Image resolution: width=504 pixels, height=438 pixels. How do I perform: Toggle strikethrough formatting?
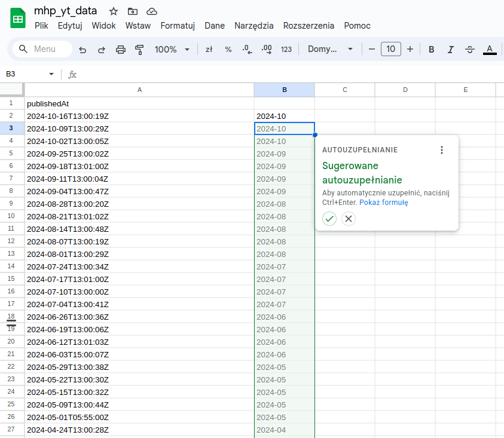coord(469,49)
